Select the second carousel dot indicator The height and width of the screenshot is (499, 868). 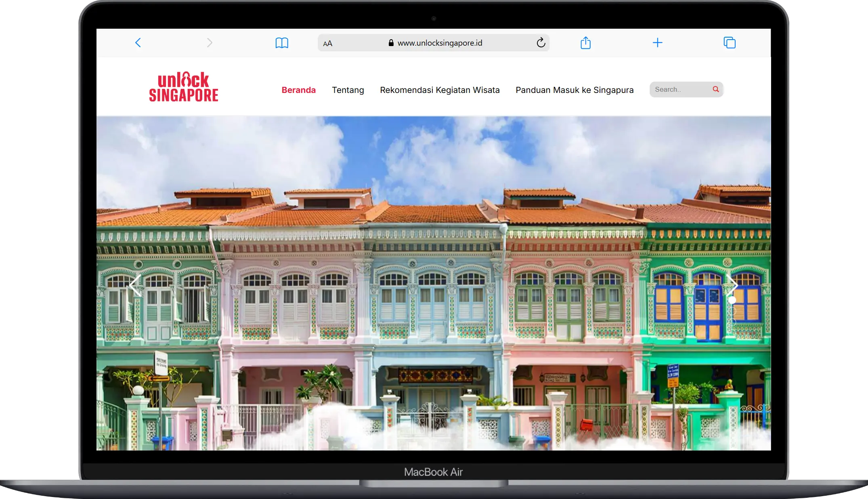(732, 311)
